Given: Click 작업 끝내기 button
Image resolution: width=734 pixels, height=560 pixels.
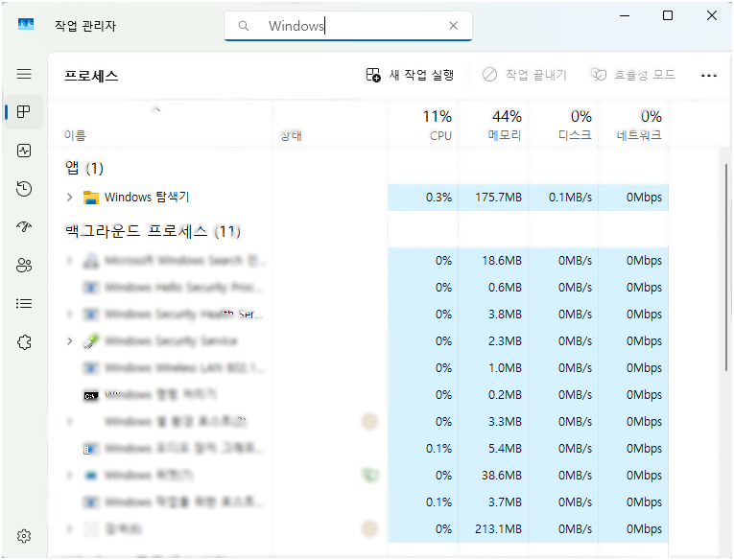Looking at the screenshot, I should click(x=525, y=75).
